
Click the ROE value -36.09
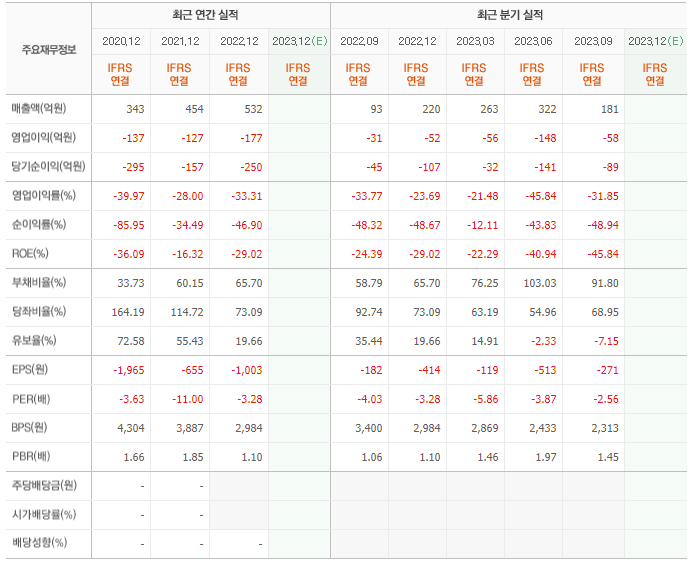tap(129, 254)
